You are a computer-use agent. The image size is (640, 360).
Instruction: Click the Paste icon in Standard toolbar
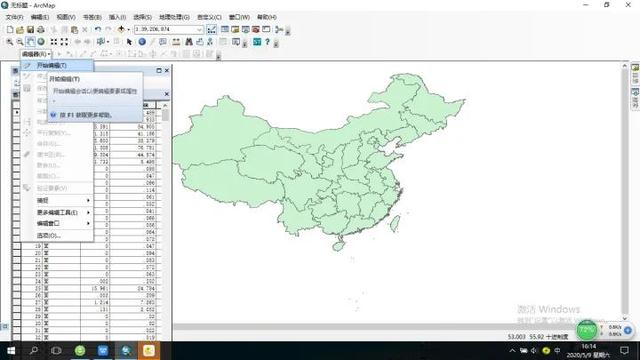coord(74,30)
